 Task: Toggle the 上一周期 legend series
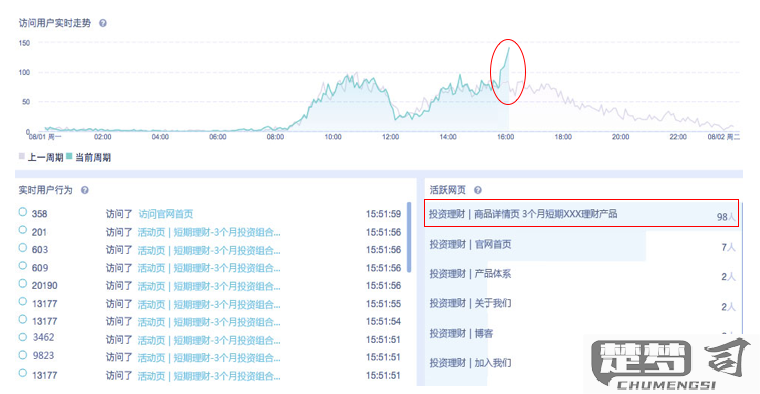(x=41, y=157)
